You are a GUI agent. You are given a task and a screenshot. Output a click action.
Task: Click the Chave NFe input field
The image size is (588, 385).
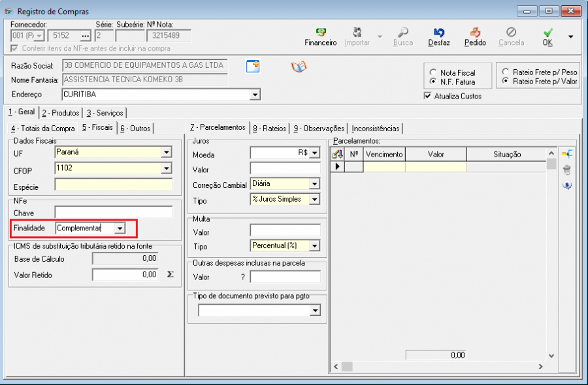[113, 213]
